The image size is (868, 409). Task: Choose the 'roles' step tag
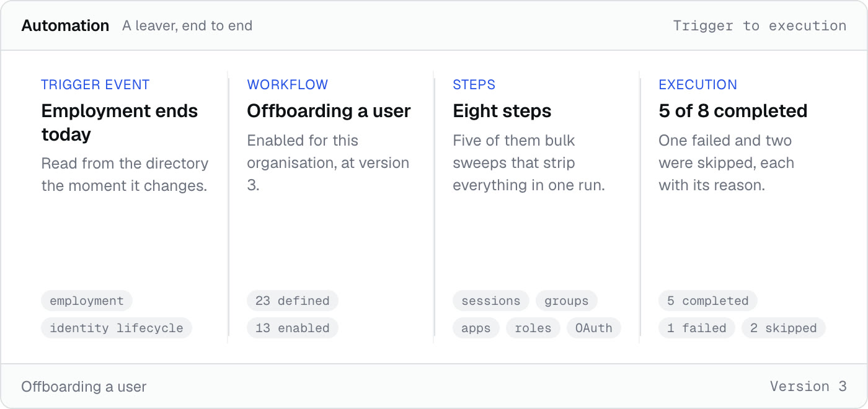pyautogui.click(x=533, y=328)
